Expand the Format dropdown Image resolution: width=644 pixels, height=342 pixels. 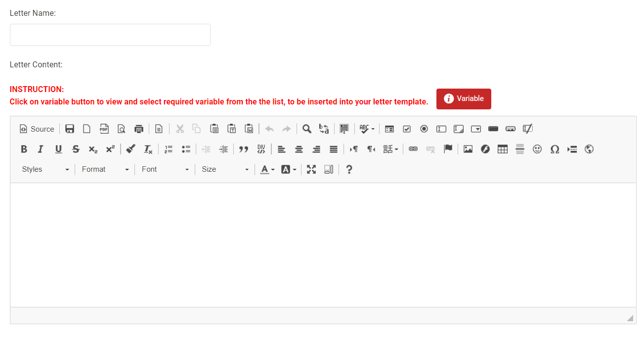[x=105, y=169]
